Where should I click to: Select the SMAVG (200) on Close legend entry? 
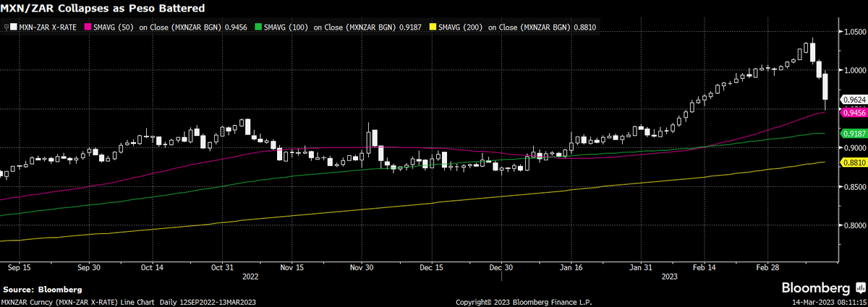coord(516,27)
